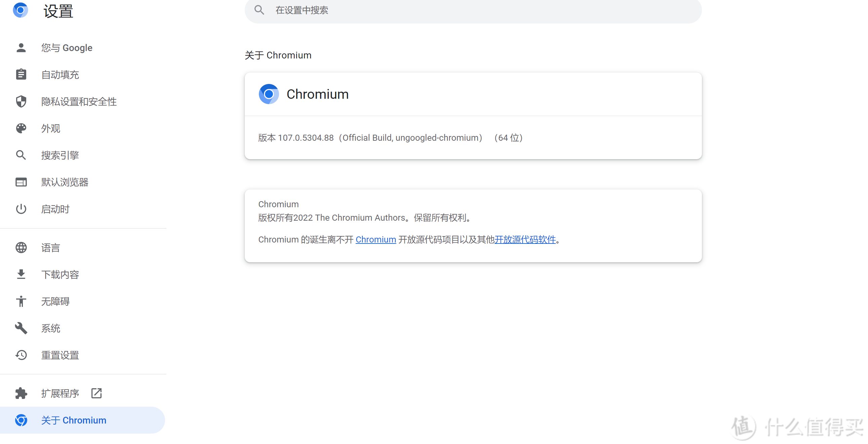Select the 关于 Chromium sidebar entry
Viewport: 868px width, 444px height.
click(x=74, y=420)
